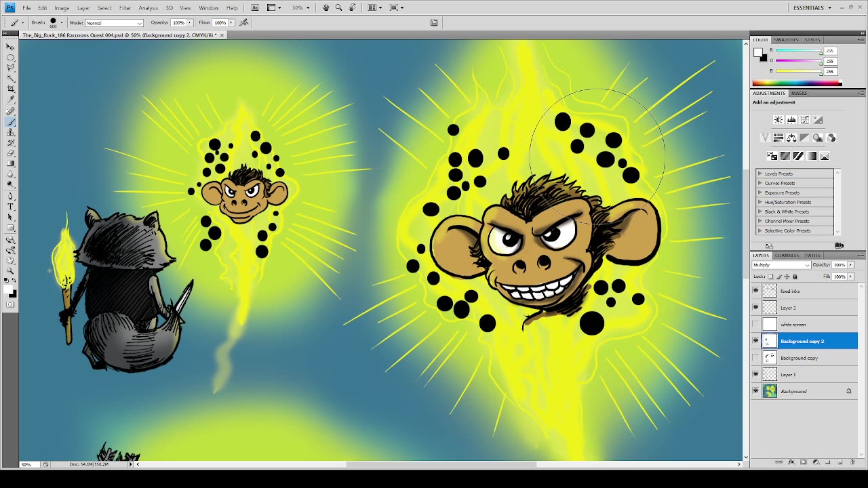This screenshot has height=488, width=868.
Task: Add an Exposure adjustment
Action: click(818, 120)
